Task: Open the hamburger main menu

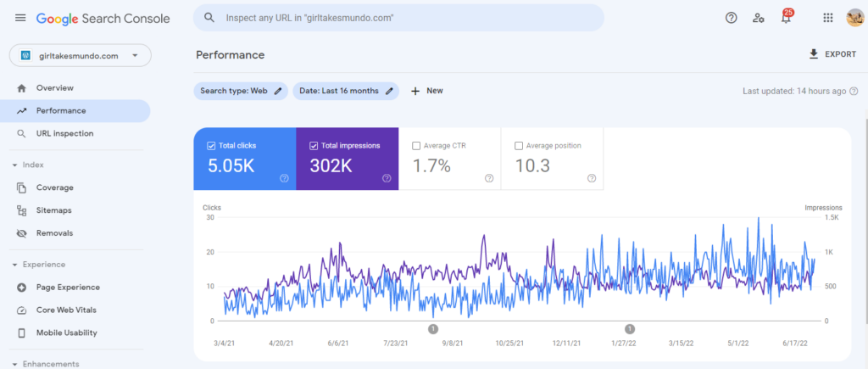Action: point(20,18)
